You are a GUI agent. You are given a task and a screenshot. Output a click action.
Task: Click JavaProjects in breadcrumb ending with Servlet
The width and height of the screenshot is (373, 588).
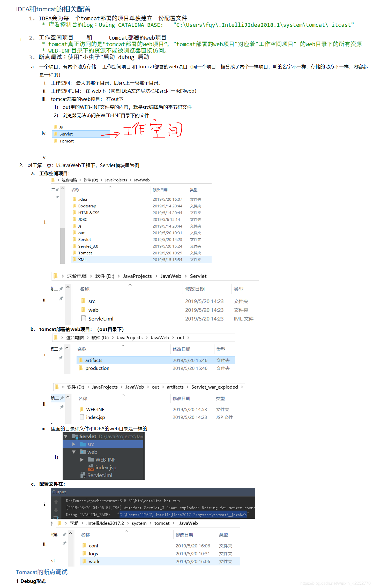(x=137, y=276)
